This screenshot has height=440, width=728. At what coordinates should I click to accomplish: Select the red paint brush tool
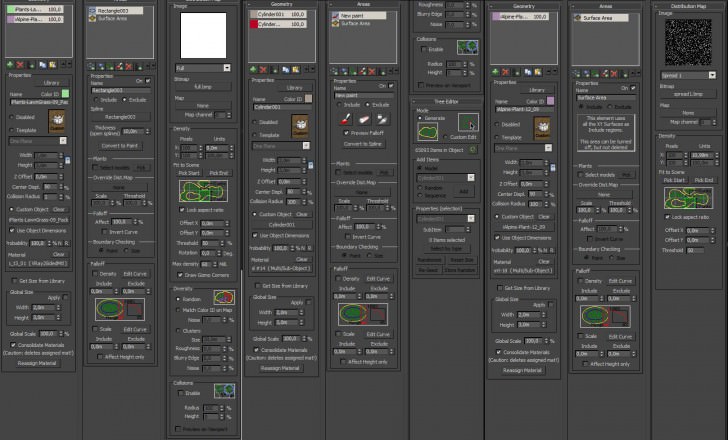tap(345, 120)
